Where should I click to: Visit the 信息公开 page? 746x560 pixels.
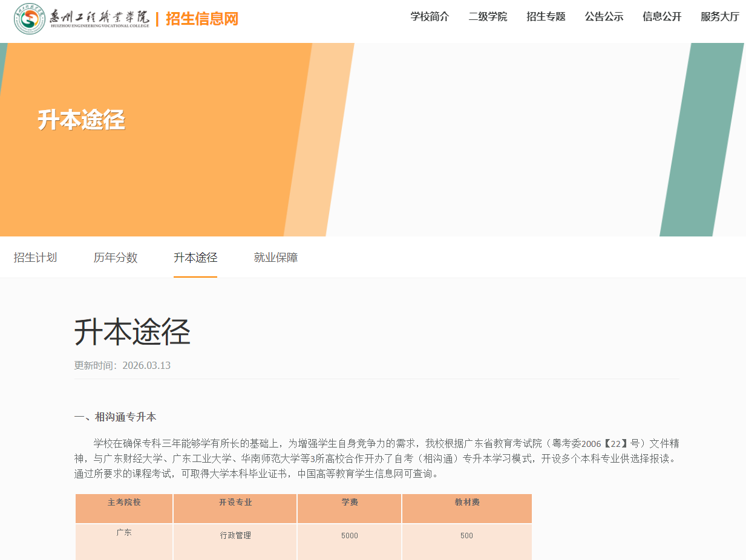(x=661, y=17)
